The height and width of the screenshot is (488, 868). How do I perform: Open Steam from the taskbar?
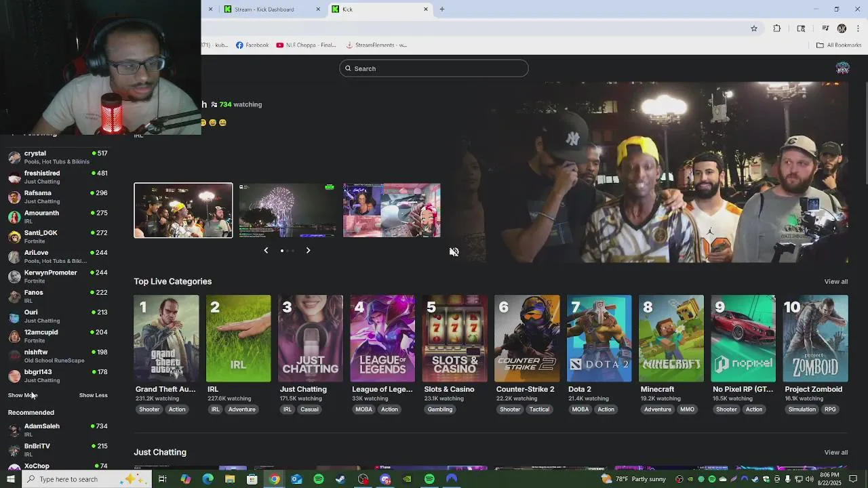coord(340,479)
